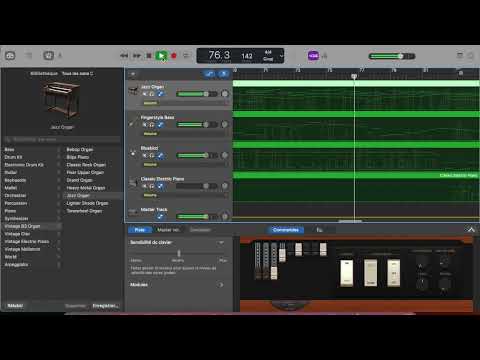Collapse the Smart Controls panel with up arrow
The image size is (480, 360).
(x=471, y=230)
